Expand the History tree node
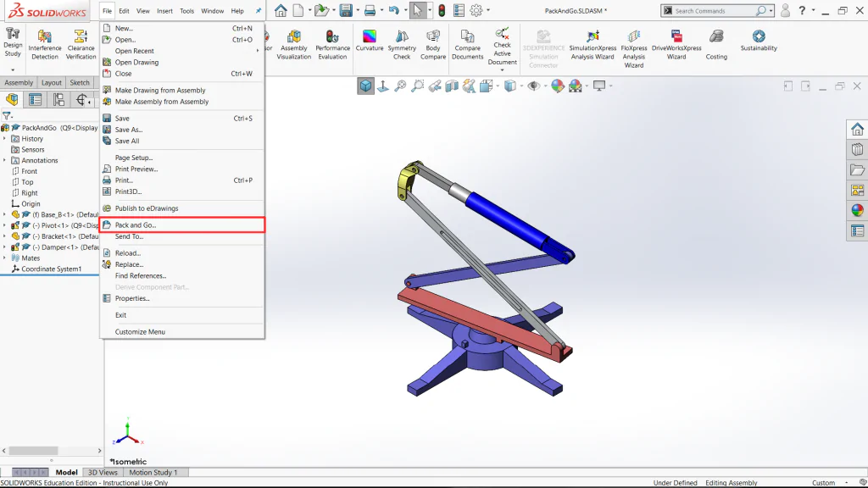868x488 pixels. point(5,139)
